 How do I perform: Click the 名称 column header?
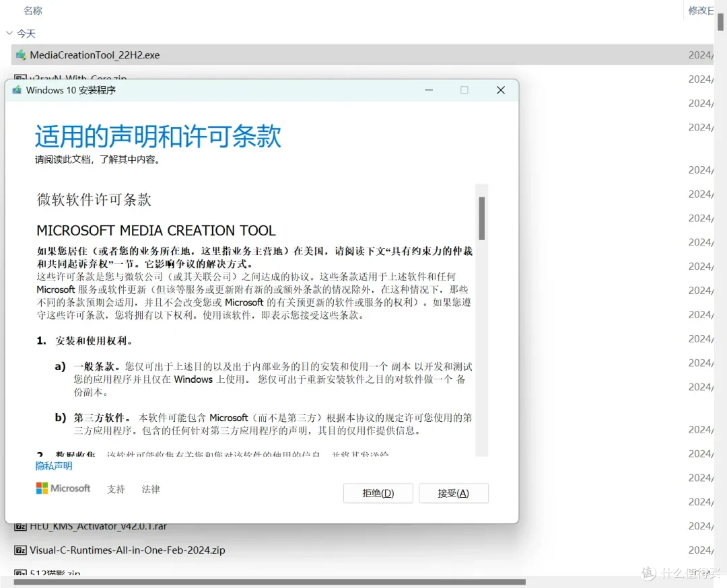coord(32,10)
